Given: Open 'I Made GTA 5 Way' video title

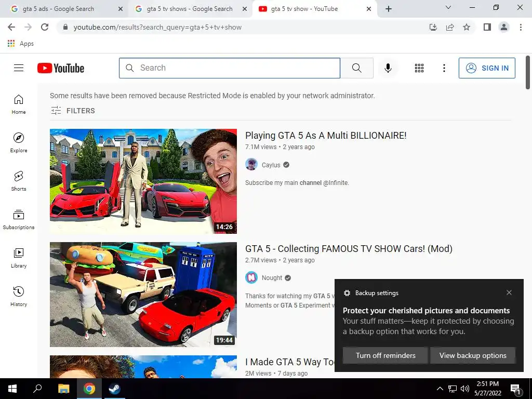Looking at the screenshot, I should 290,362.
